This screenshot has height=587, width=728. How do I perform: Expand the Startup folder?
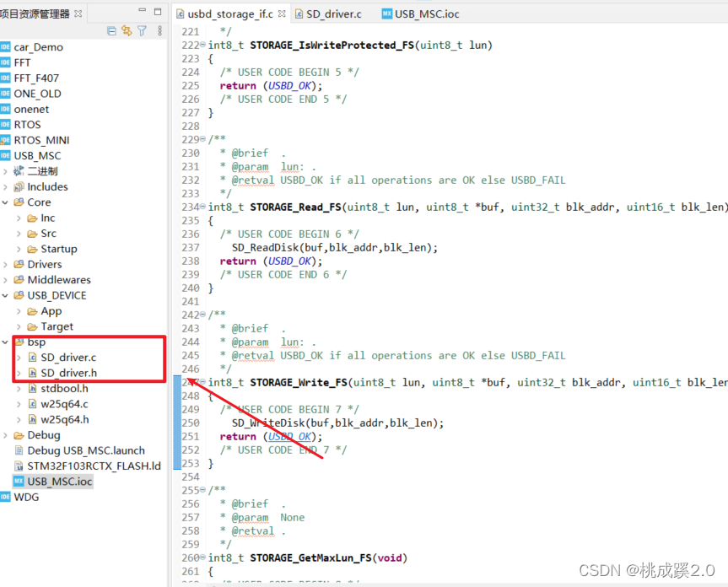(x=19, y=249)
